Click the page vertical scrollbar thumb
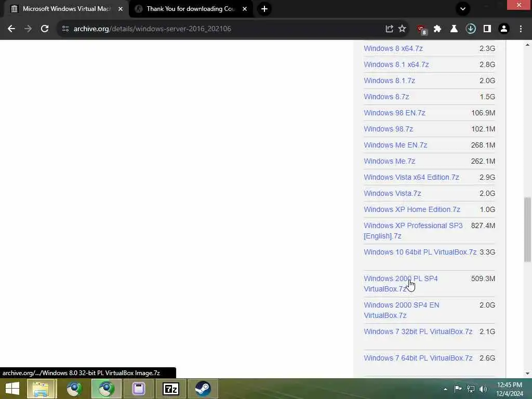The image size is (532, 399). (x=527, y=229)
